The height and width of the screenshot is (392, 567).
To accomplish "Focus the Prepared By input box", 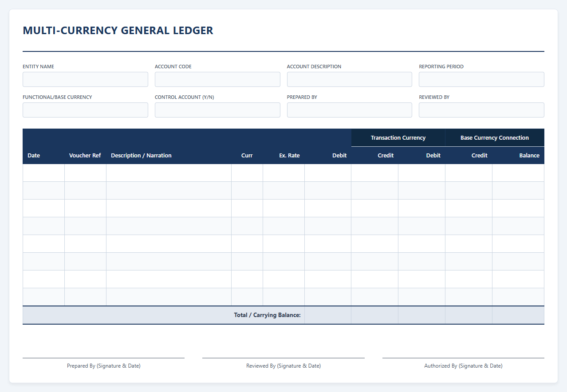I will (x=350, y=110).
